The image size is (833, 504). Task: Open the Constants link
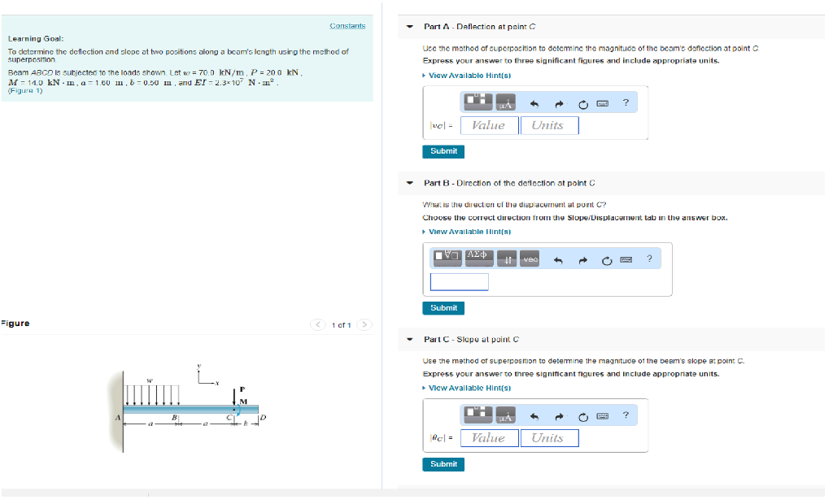coord(346,25)
